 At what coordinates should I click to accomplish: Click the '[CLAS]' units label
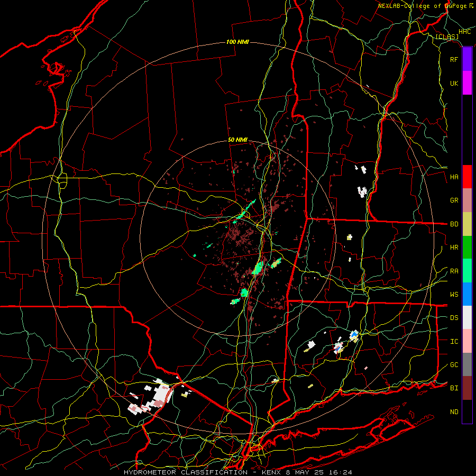tap(447, 36)
